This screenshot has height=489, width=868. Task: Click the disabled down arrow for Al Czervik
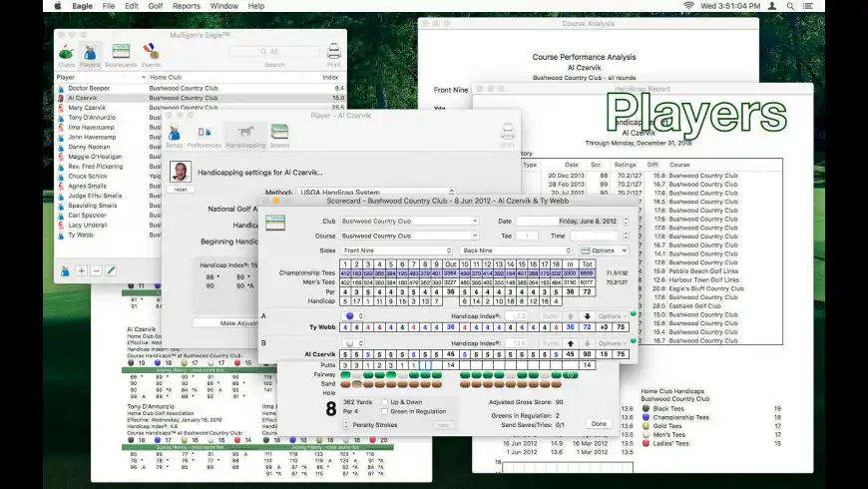588,343
